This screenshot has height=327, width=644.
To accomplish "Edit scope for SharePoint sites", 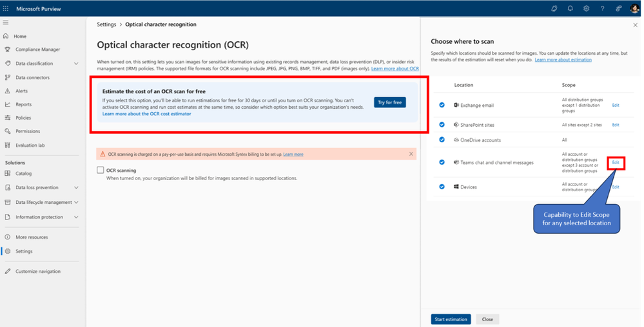I will point(615,125).
